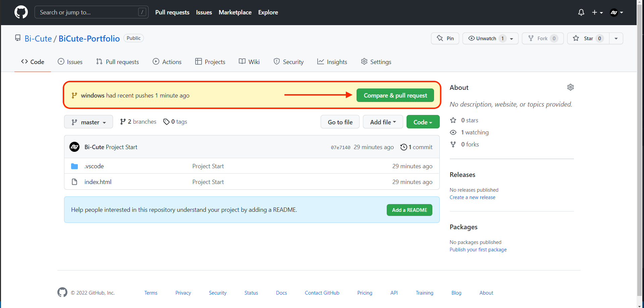Open the notifications bell
Viewport: 644px width, 308px height.
point(581,12)
